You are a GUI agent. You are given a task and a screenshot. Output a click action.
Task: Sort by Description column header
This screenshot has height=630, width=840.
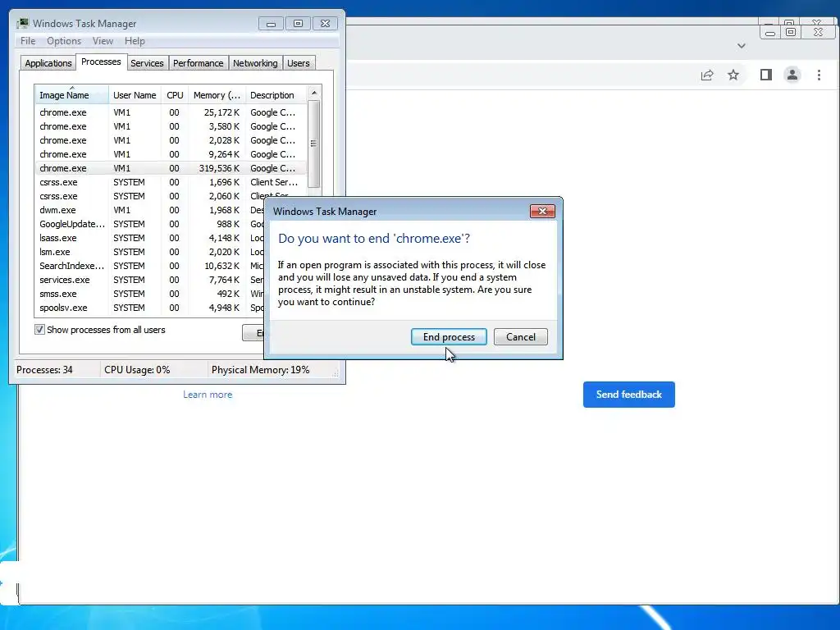tap(276, 95)
